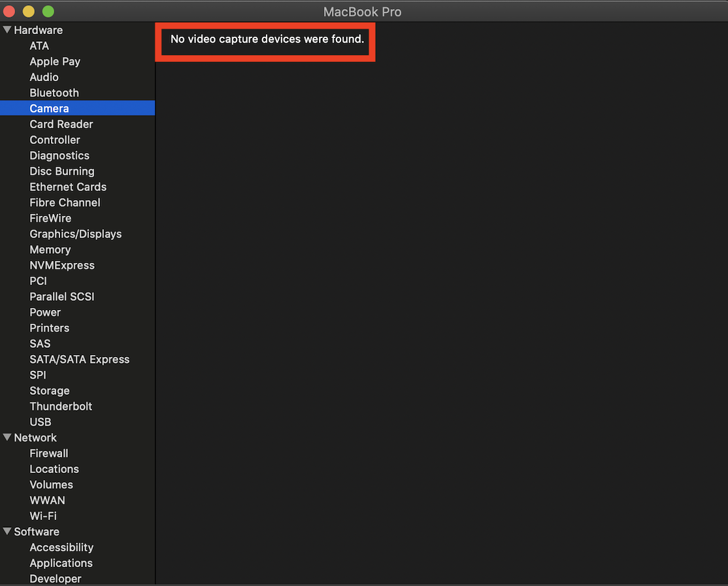Screen dimensions: 728x586
Task: Open Card Reader information
Action: (61, 124)
